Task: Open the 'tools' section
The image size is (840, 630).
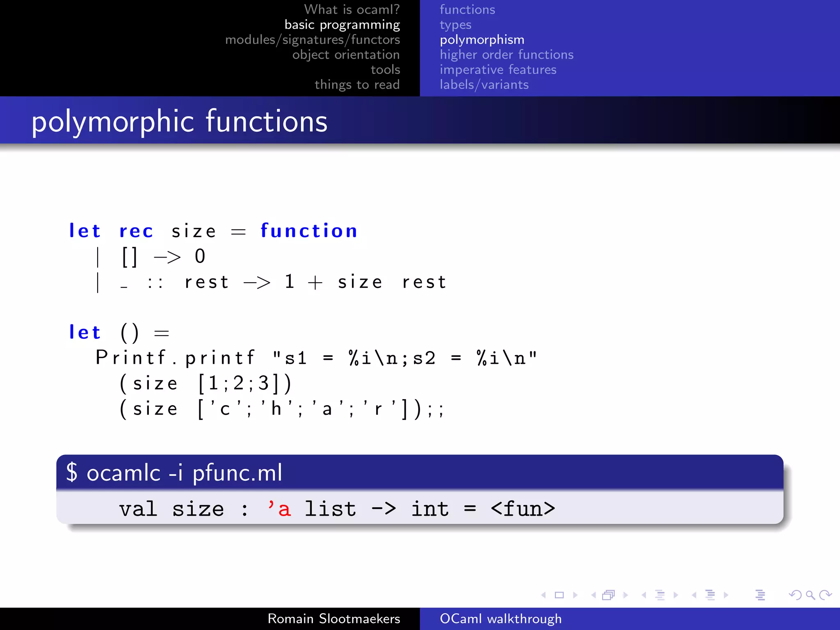Action: (386, 70)
